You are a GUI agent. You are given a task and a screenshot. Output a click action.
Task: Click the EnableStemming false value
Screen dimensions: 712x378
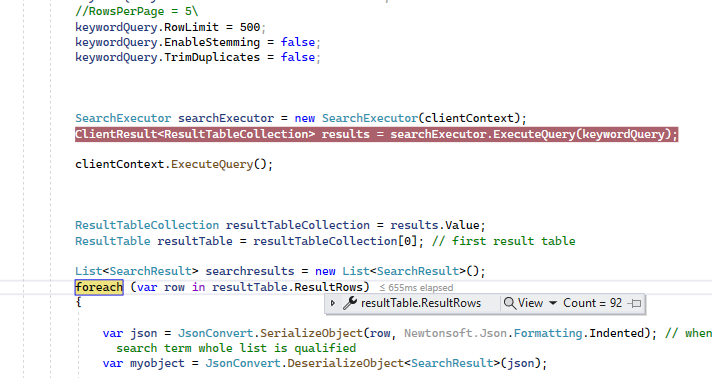(298, 42)
